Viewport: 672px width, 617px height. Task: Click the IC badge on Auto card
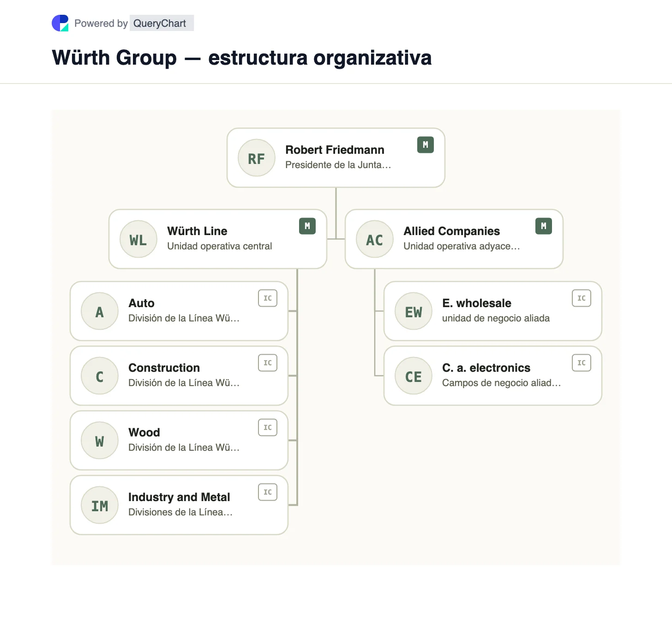[x=268, y=298]
